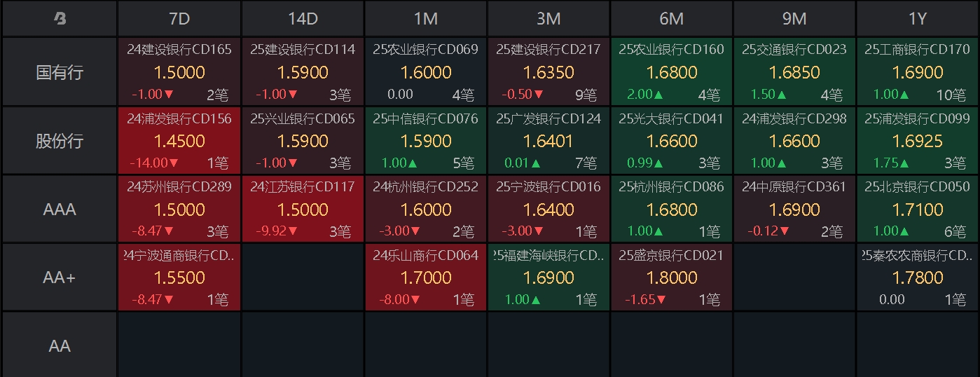Open the 25工商银行CD170 cell
The image size is (980, 377).
coord(918,71)
